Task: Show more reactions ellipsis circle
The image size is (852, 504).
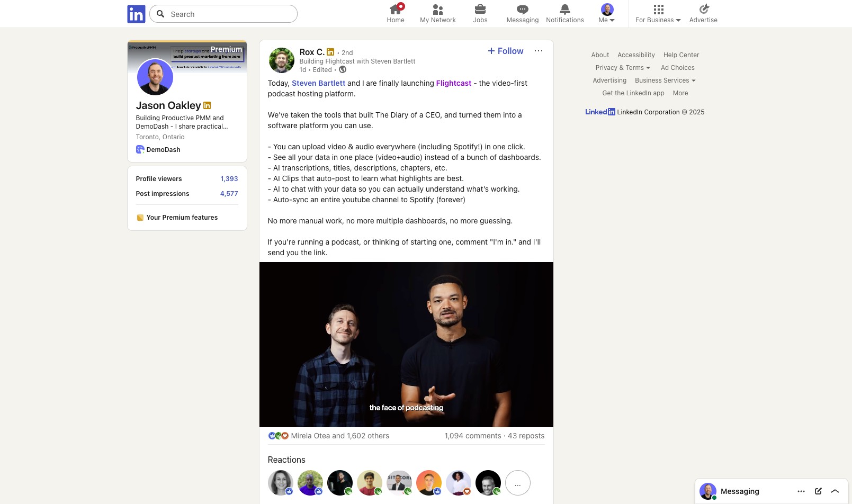Action: click(x=518, y=483)
